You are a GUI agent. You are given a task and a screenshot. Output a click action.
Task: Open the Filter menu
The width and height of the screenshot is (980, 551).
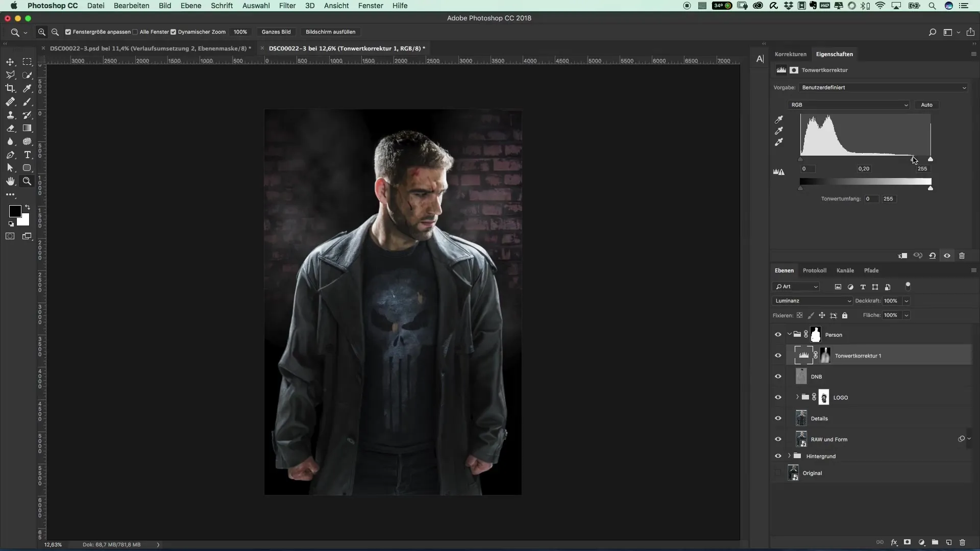tap(287, 6)
